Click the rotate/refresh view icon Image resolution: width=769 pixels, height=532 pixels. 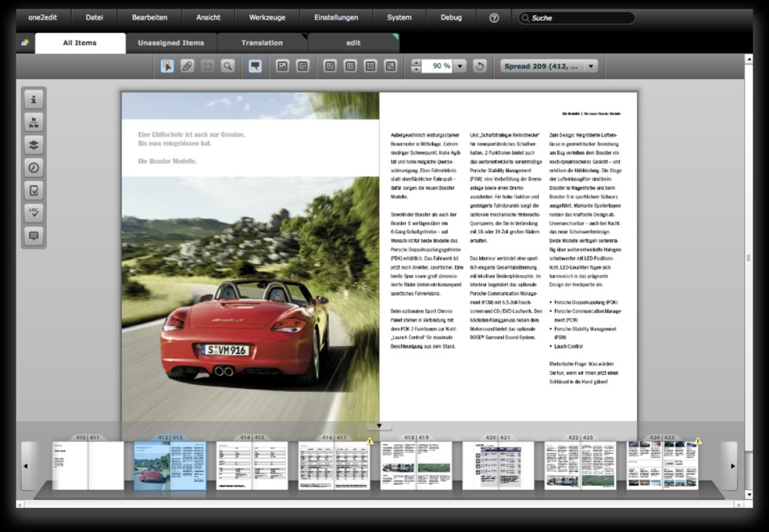[x=480, y=66]
